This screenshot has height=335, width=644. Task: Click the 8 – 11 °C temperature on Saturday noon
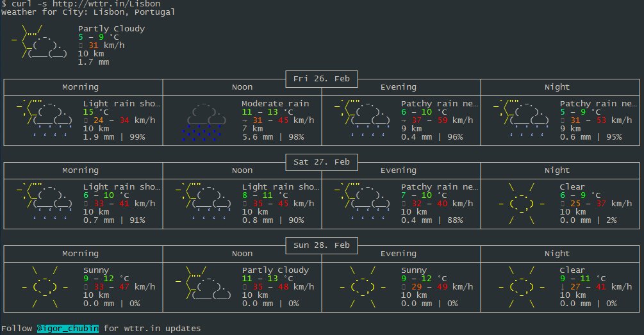tap(265, 195)
